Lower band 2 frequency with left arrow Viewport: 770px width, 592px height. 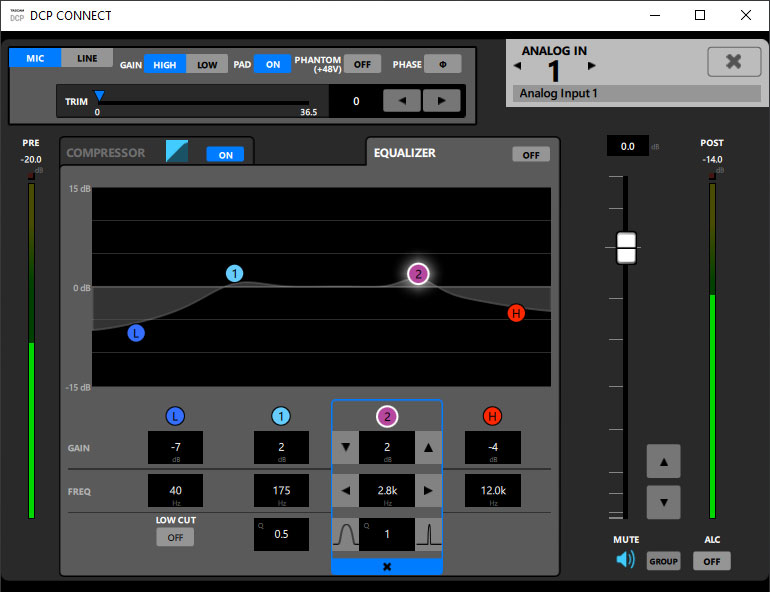(x=346, y=490)
